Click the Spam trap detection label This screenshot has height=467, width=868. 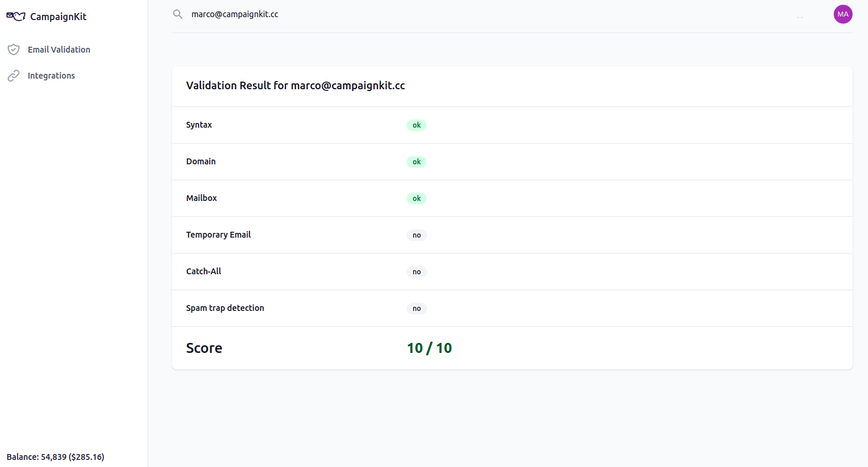225,308
